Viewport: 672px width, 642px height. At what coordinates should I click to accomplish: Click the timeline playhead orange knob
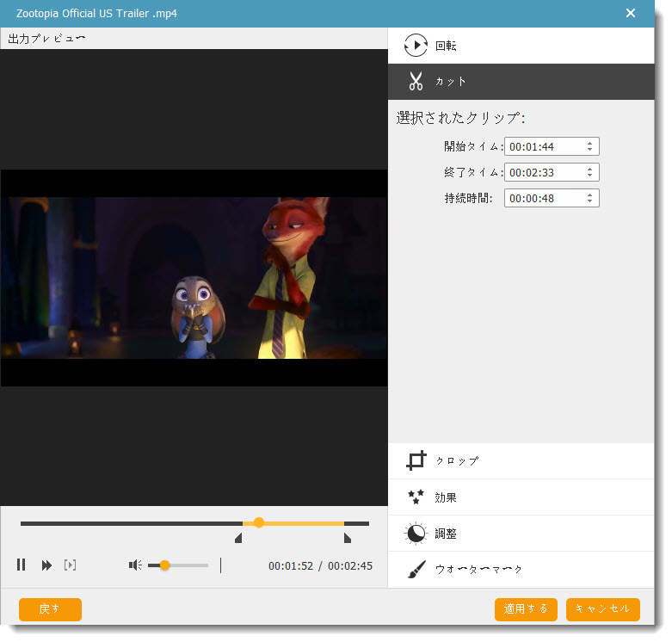click(x=259, y=522)
